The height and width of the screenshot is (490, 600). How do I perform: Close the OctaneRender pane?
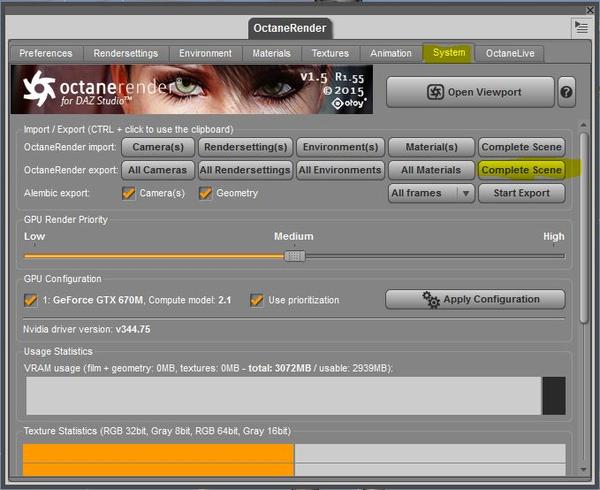click(x=590, y=10)
